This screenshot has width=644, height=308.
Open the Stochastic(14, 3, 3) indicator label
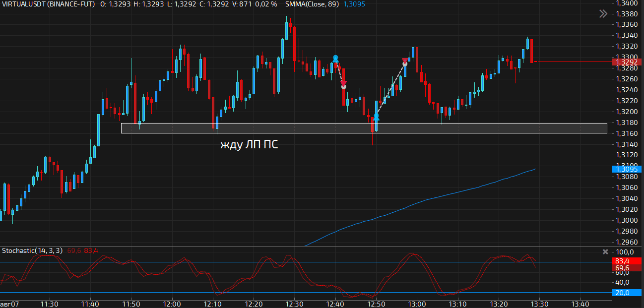(x=32, y=250)
